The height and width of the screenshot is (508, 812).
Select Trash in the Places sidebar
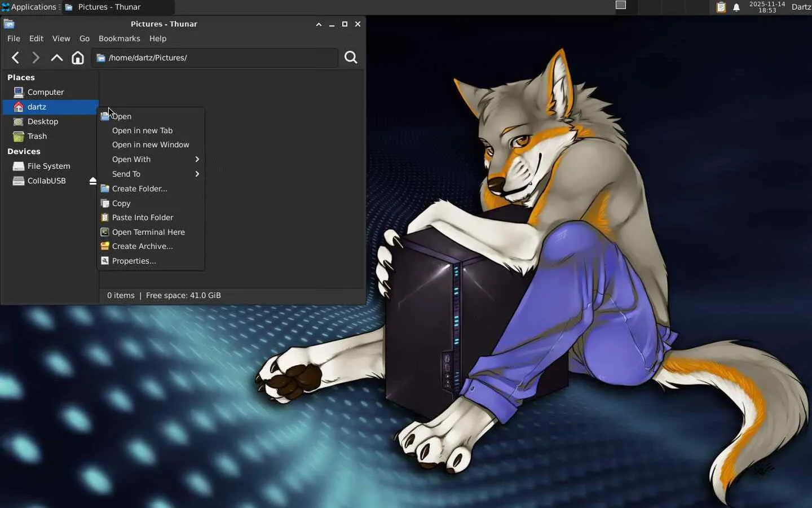click(x=51, y=136)
